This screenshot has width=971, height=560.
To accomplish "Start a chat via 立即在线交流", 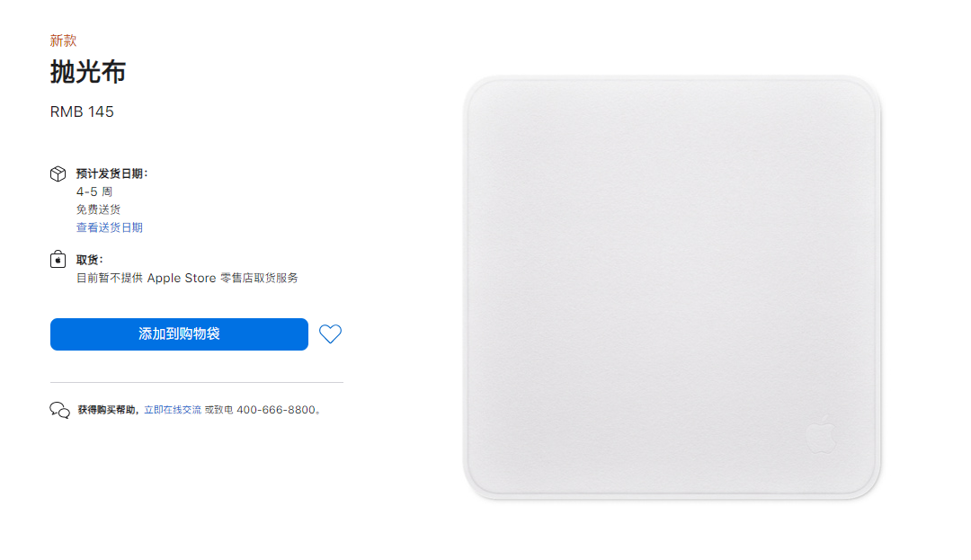I will tap(173, 410).
